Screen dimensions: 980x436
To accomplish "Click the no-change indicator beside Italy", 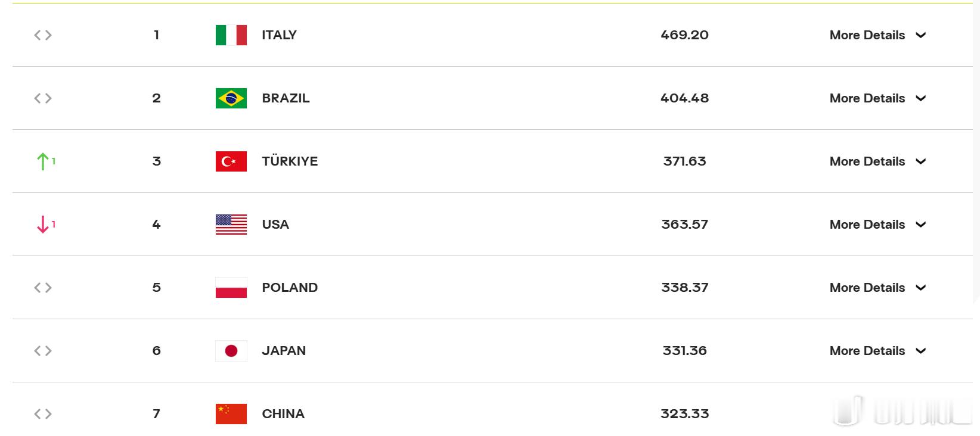I will (x=43, y=35).
